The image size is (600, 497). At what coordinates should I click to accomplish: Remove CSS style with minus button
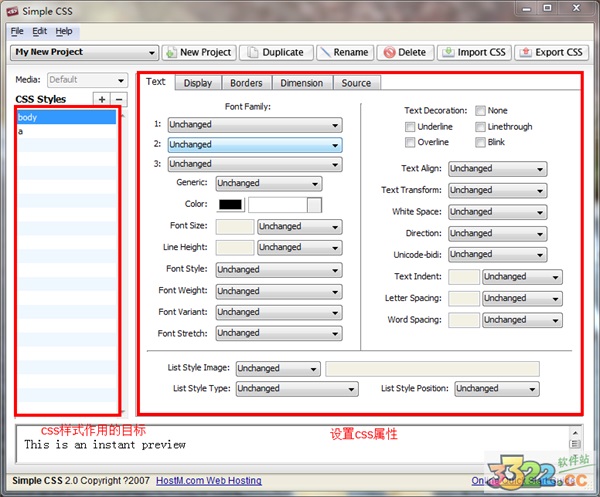[119, 99]
